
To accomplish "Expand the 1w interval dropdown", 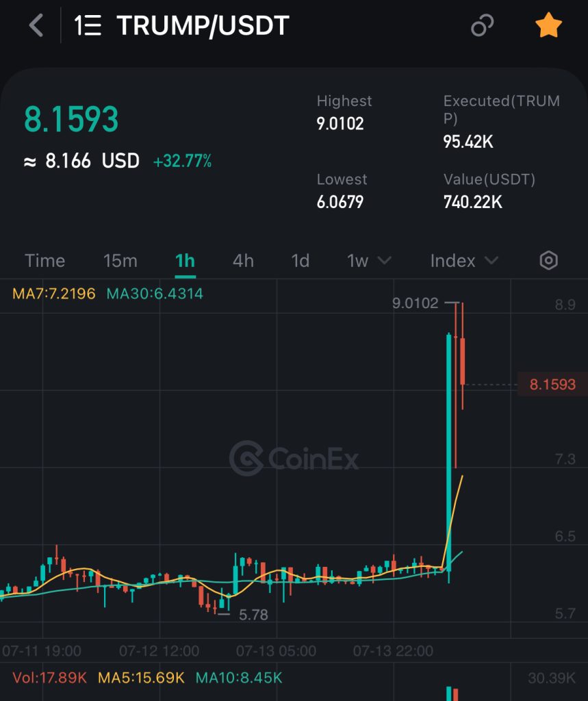I will (370, 261).
